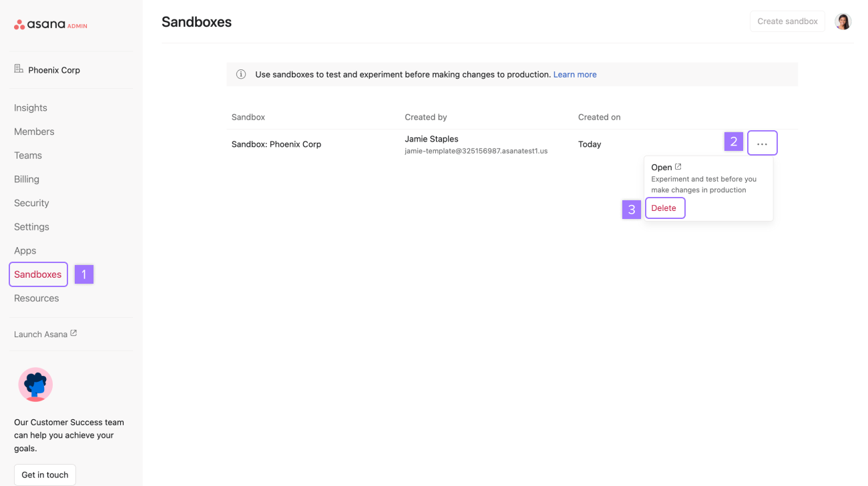The height and width of the screenshot is (486, 868).
Task: Click the external link icon beside Open
Action: click(x=678, y=167)
